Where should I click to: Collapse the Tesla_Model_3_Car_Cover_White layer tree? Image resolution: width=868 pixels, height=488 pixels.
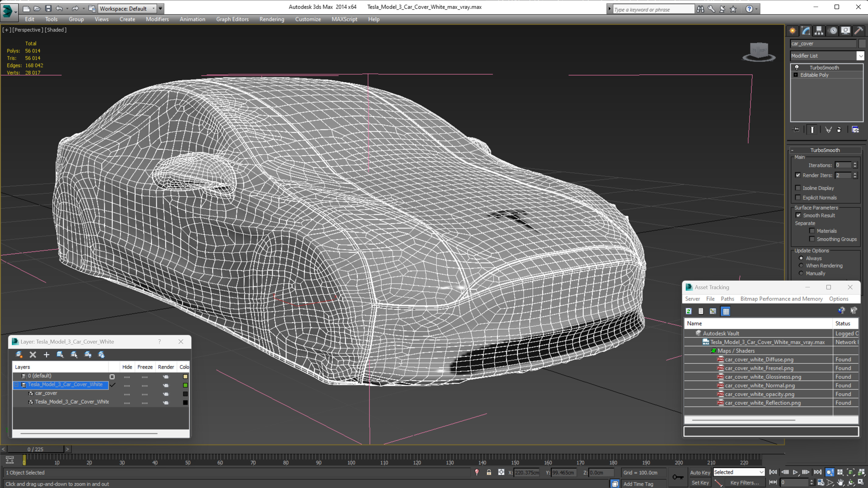tap(16, 385)
